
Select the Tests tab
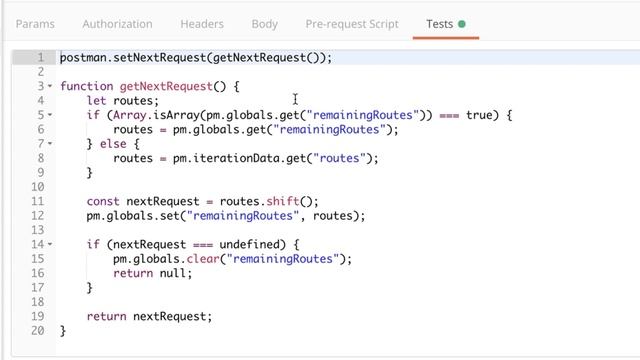446,24
